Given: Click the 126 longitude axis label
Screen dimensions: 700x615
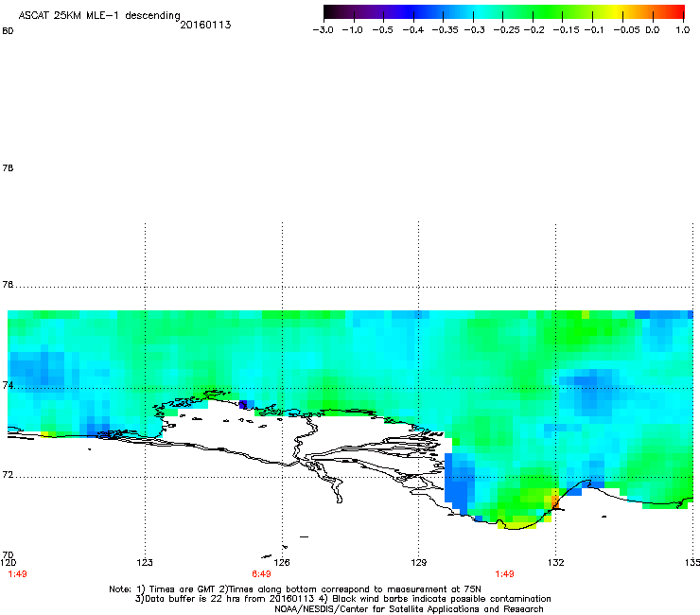Looking at the screenshot, I should pyautogui.click(x=282, y=562).
